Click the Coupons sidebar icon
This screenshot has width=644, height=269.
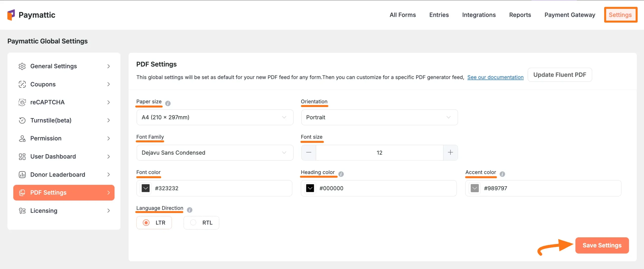22,84
